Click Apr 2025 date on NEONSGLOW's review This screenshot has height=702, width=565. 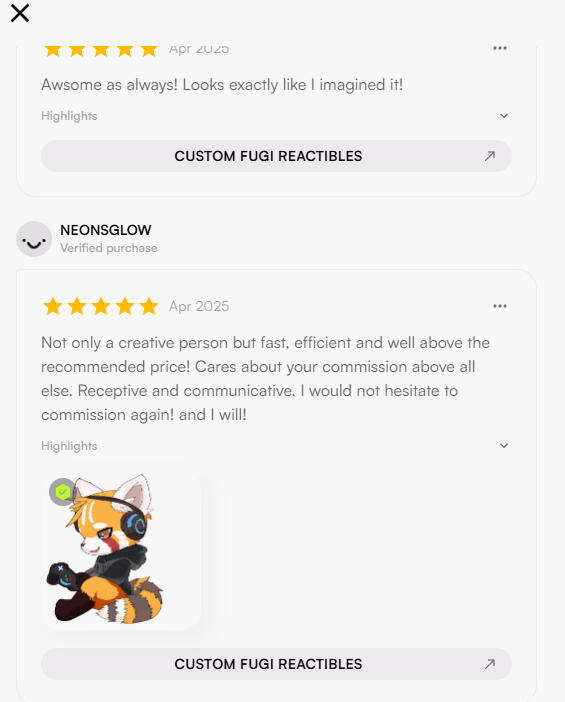click(x=199, y=306)
